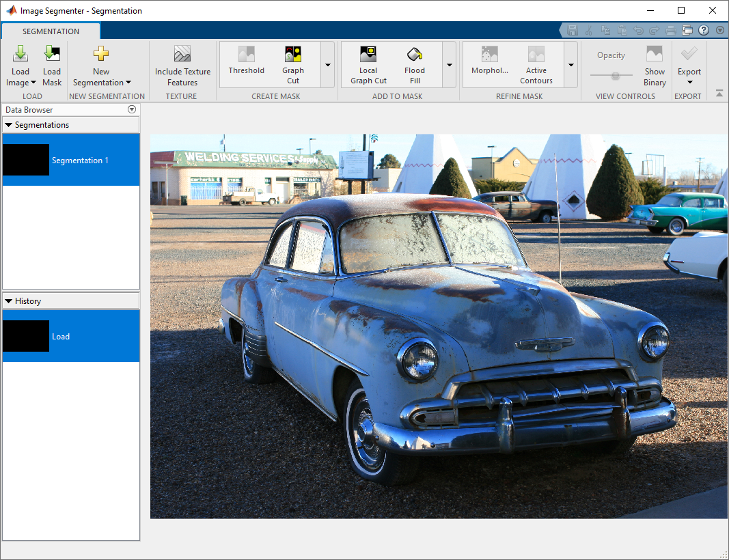
Task: Collapse the Segmentations panel section
Action: (x=9, y=125)
